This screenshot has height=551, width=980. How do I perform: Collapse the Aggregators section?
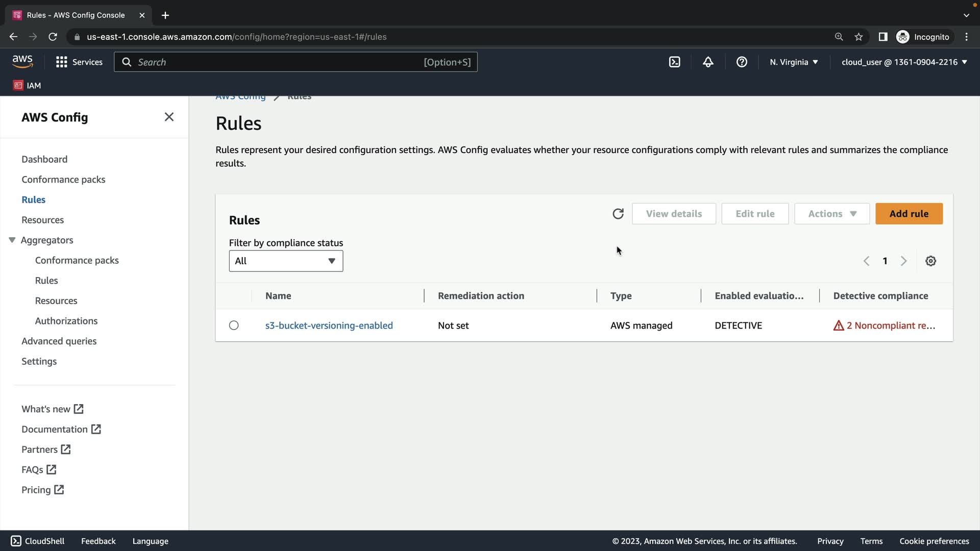click(12, 240)
